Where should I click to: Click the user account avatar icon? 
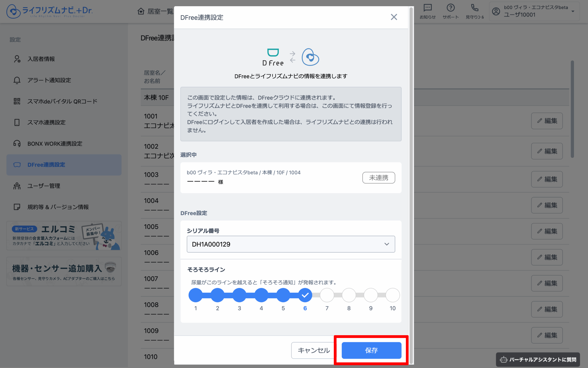pos(496,11)
